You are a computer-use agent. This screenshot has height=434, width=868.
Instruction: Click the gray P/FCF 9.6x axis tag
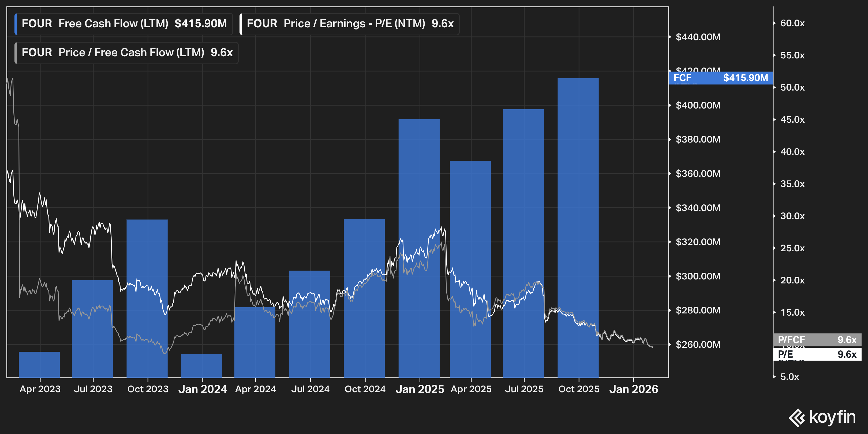pyautogui.click(x=817, y=340)
